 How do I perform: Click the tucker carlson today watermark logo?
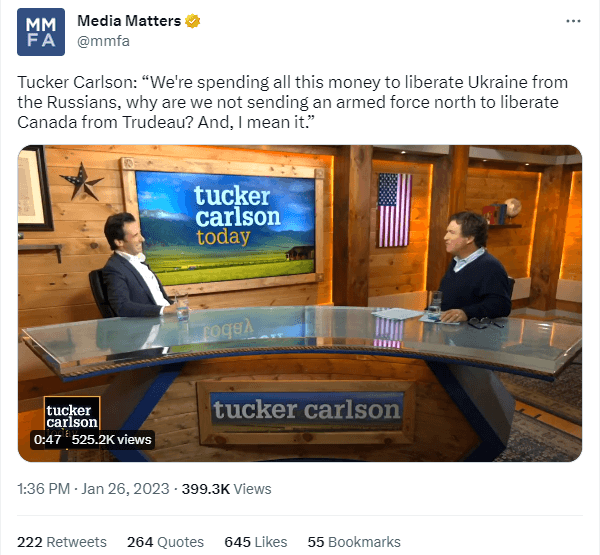point(72,416)
